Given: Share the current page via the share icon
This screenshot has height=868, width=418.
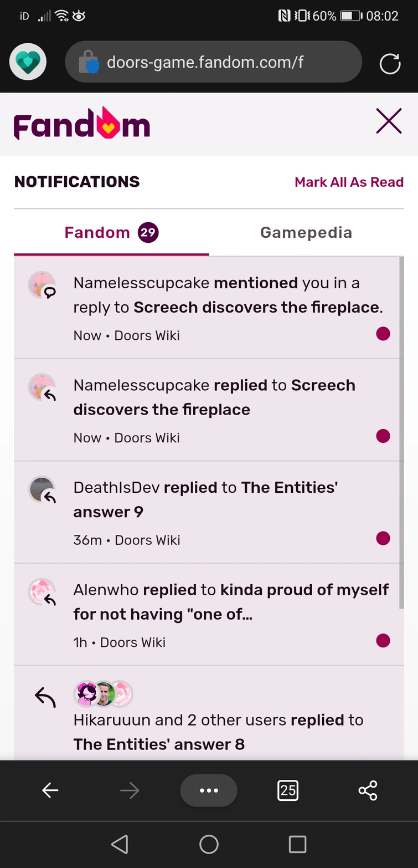Looking at the screenshot, I should (x=368, y=790).
